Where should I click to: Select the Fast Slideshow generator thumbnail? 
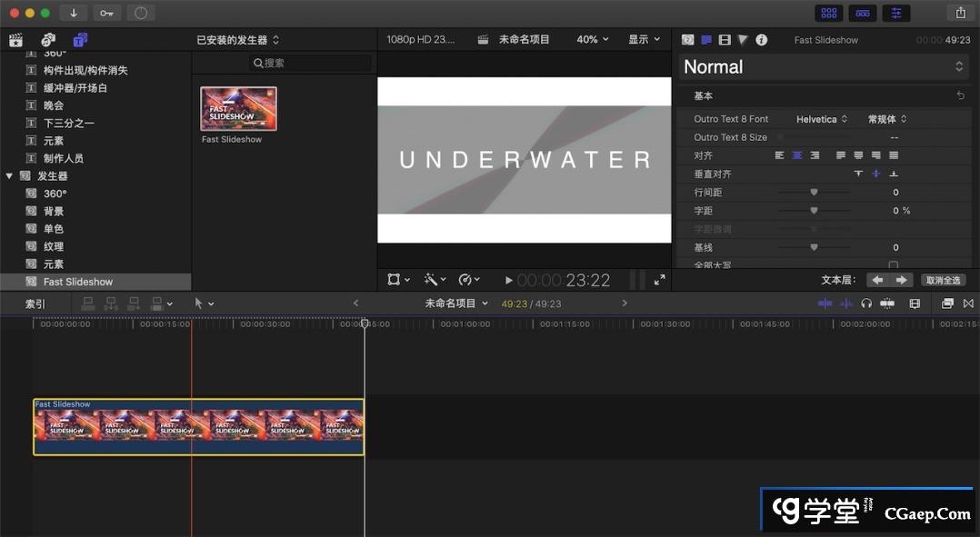tap(238, 109)
